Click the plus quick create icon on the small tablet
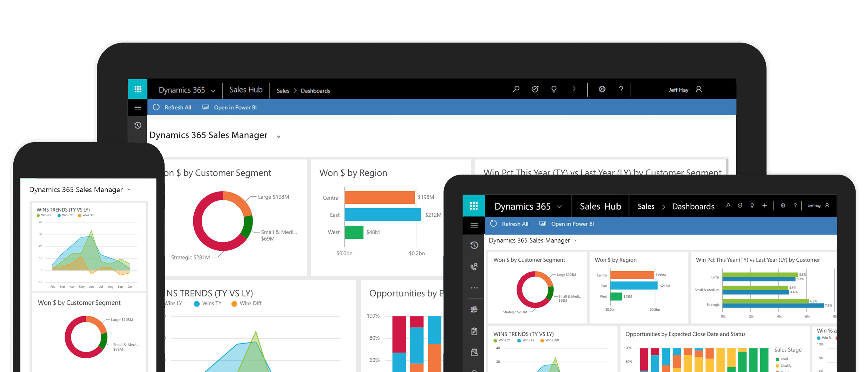Image resolution: width=868 pixels, height=372 pixels. click(765, 205)
